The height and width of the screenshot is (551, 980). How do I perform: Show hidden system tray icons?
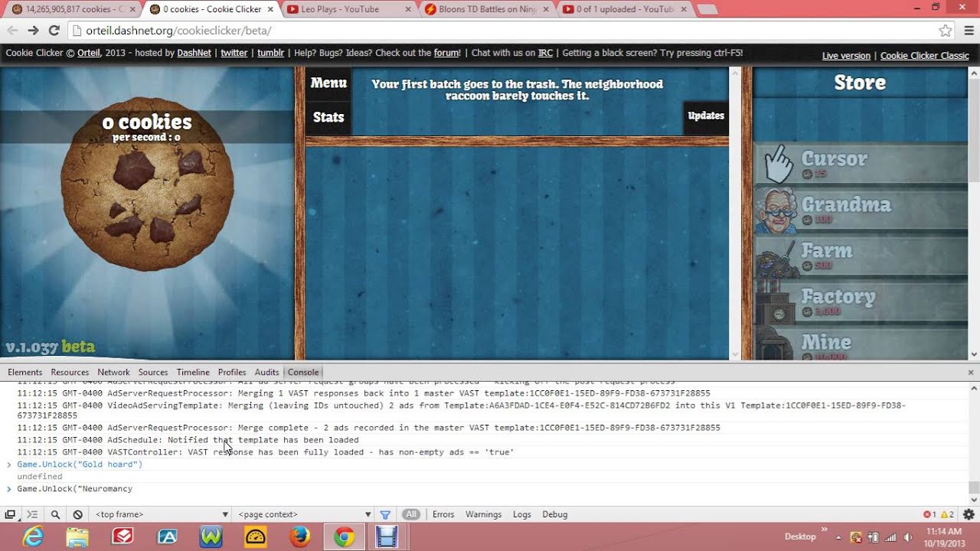(838, 537)
